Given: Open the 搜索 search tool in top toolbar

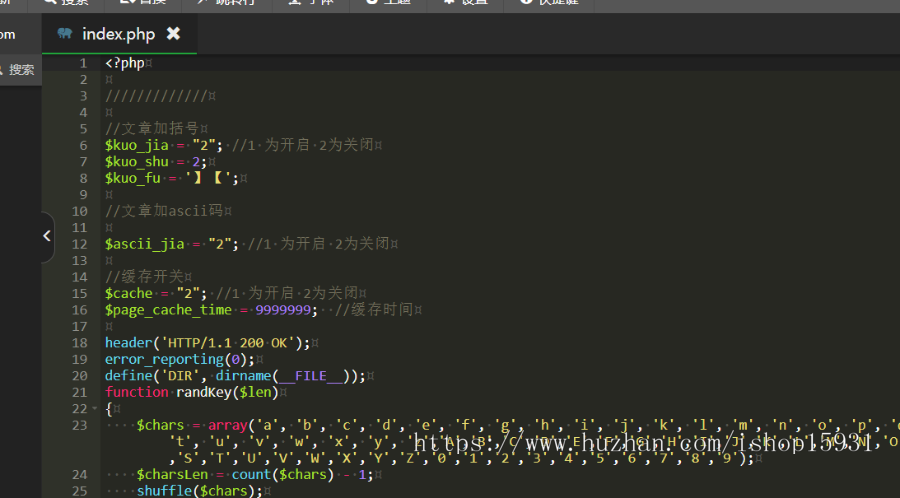Looking at the screenshot, I should point(65,3).
